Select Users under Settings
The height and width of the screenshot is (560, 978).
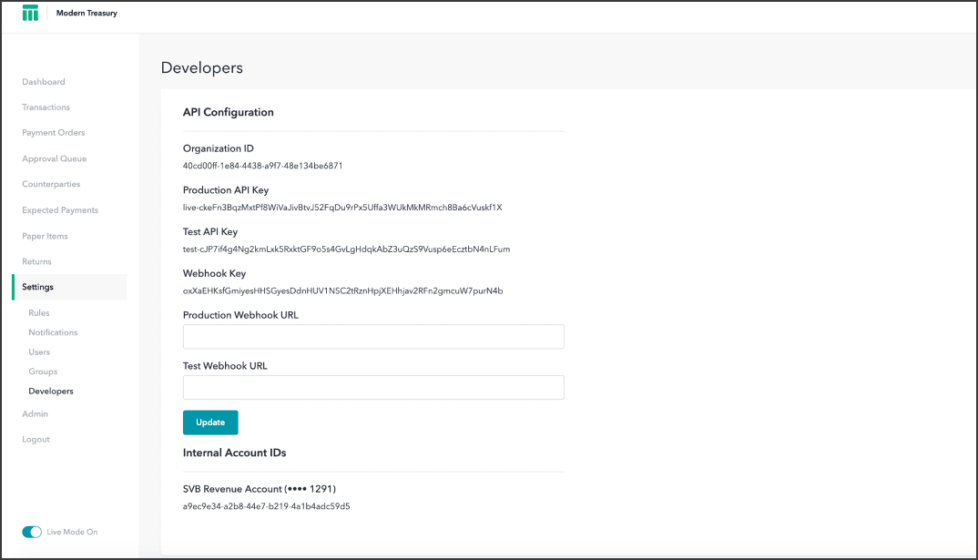pyautogui.click(x=39, y=352)
